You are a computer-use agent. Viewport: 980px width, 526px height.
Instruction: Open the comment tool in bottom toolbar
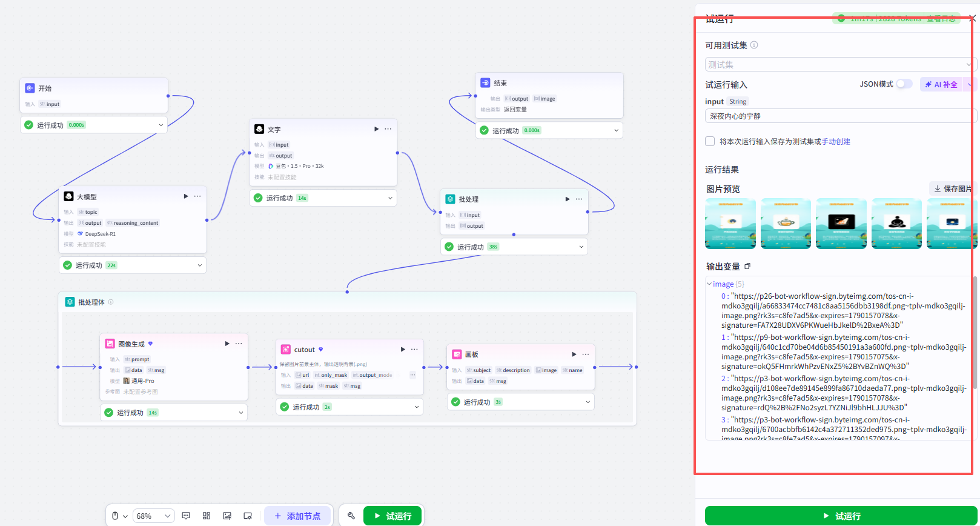coord(186,516)
